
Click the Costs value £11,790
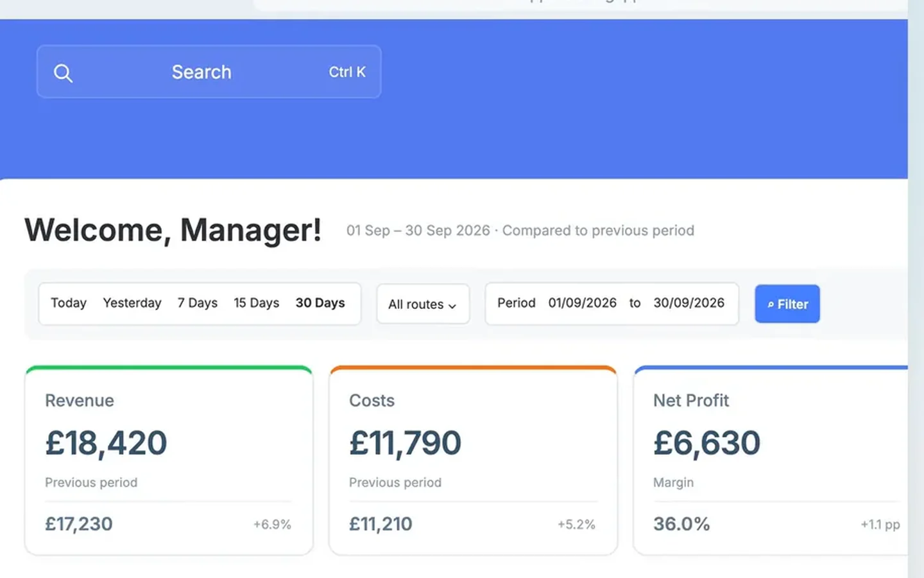click(405, 443)
